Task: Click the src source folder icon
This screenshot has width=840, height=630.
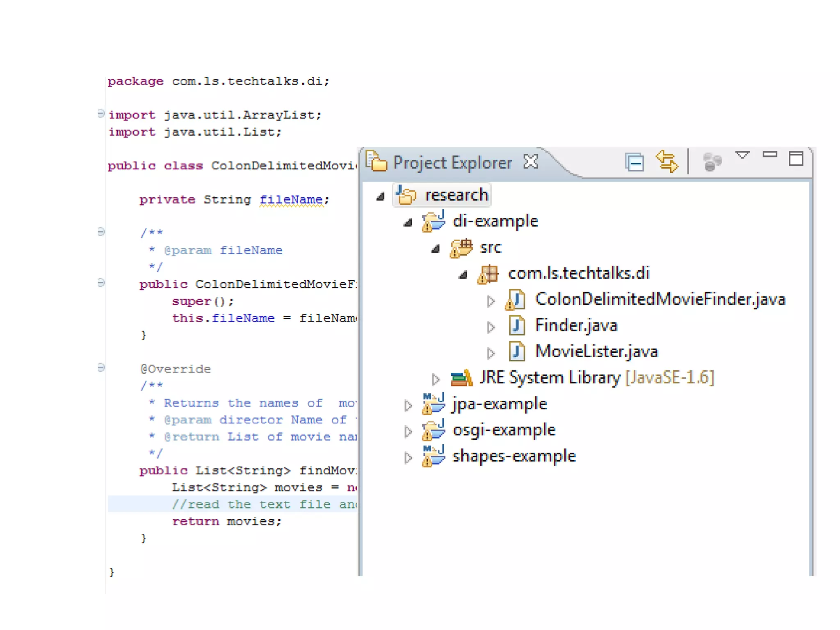Action: pos(461,248)
